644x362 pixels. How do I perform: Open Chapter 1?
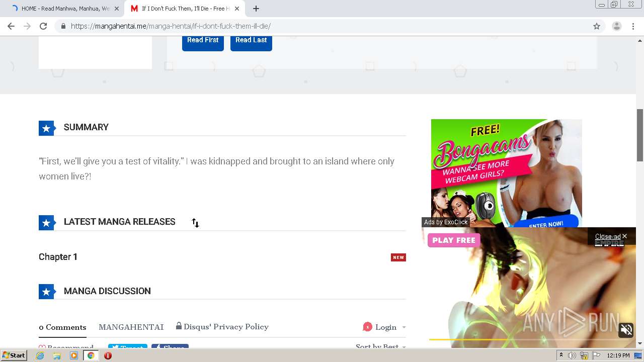click(58, 257)
